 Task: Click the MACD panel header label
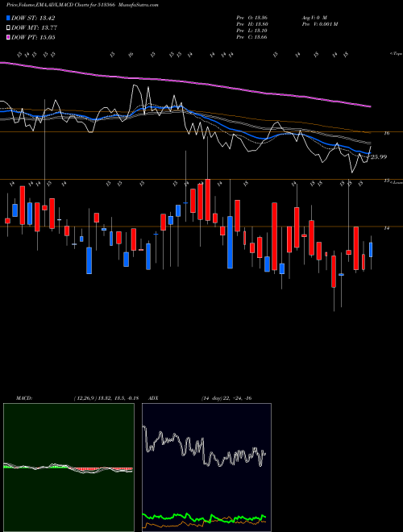point(24,398)
